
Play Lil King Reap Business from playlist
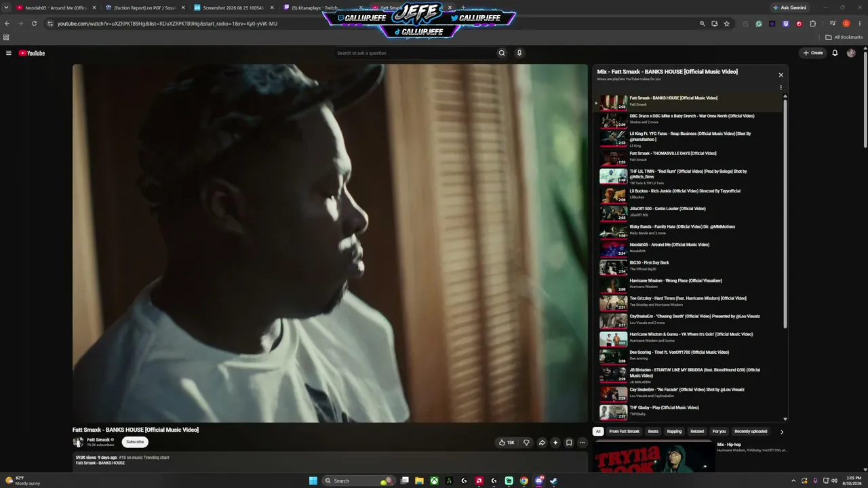691,138
